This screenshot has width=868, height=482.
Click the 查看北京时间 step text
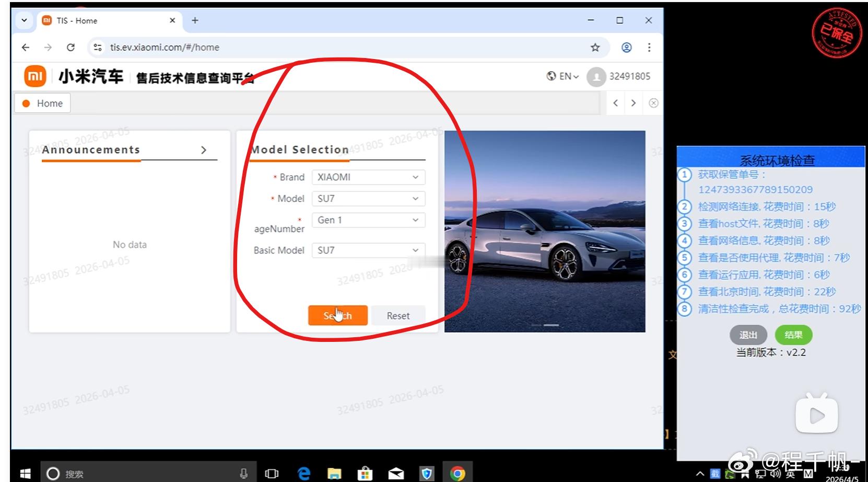point(767,292)
